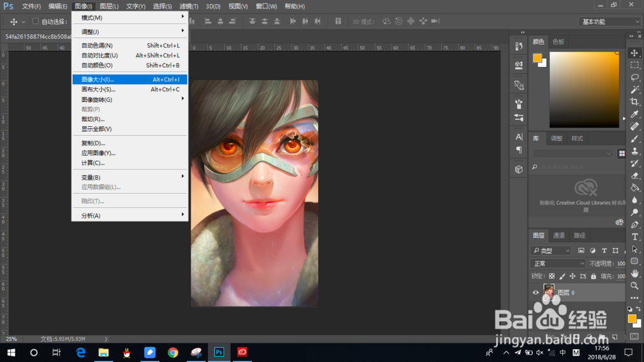Screen dimensions: 644x362
Task: Select the Paint Bucket tool
Action: [x=634, y=188]
